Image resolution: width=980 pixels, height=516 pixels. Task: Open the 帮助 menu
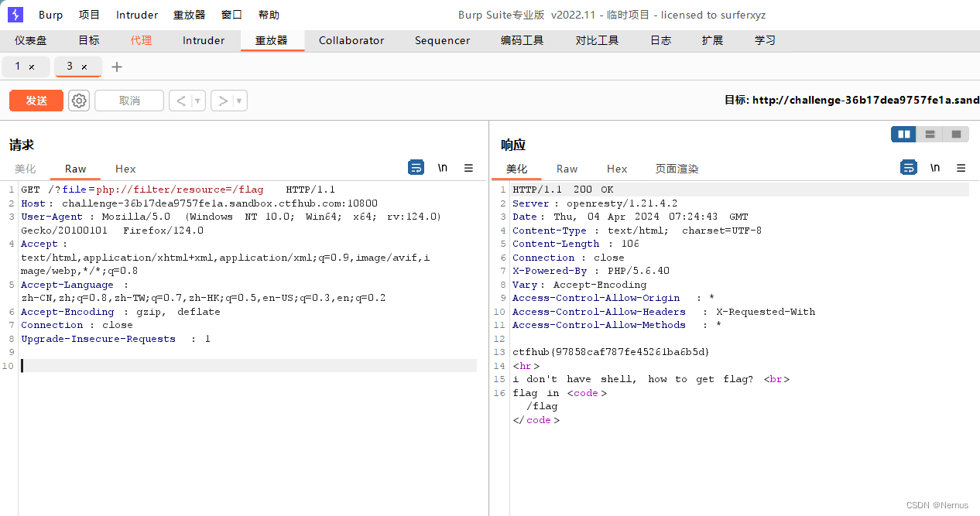click(x=269, y=15)
